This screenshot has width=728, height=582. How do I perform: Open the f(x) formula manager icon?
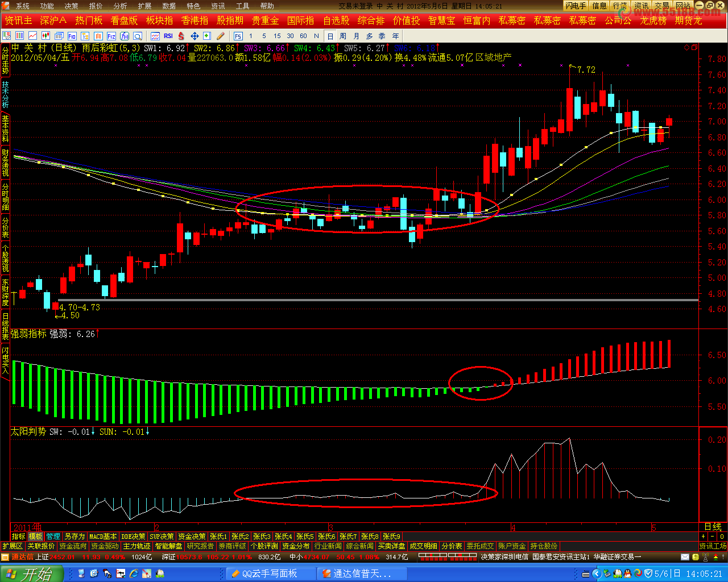coord(125,36)
